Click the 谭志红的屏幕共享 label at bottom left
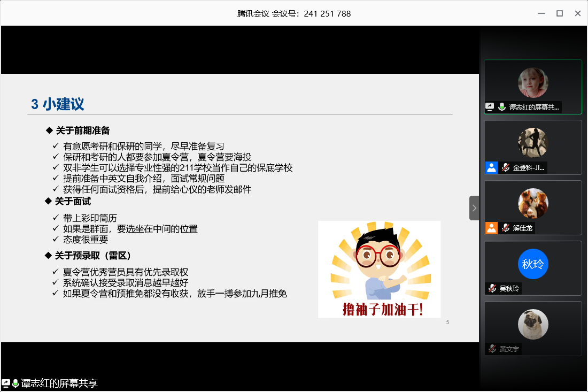The height and width of the screenshot is (392, 588). [x=59, y=383]
